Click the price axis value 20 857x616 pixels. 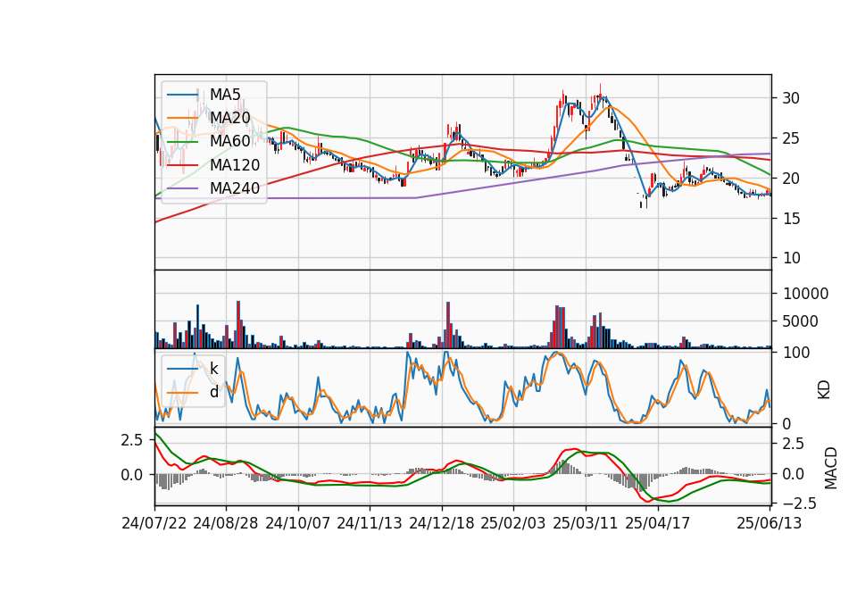pyautogui.click(x=790, y=179)
